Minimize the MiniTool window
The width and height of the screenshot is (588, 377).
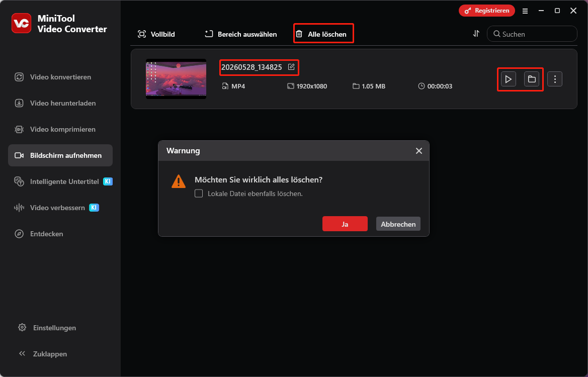(541, 11)
